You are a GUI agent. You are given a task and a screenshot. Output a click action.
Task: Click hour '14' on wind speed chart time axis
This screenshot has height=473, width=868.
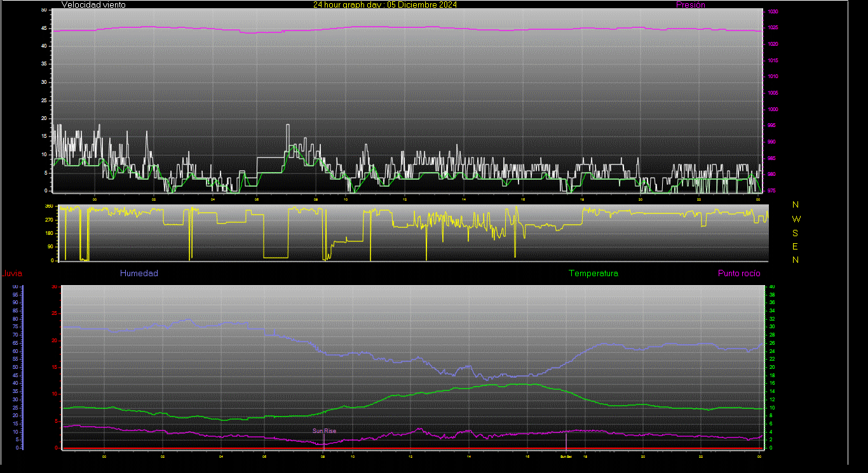tap(465, 199)
